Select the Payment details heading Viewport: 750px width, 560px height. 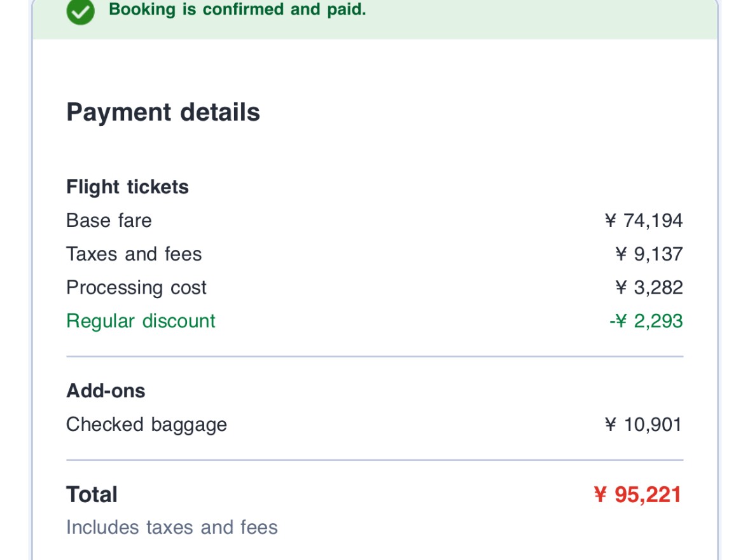pos(163,113)
